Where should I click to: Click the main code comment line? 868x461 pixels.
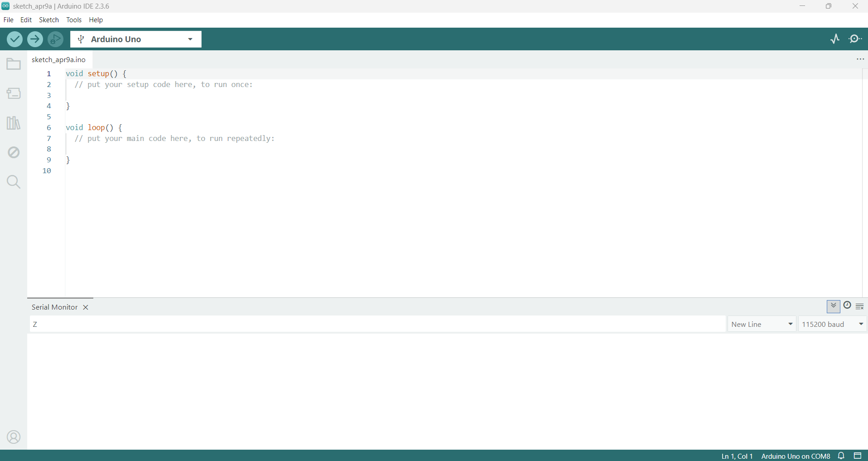pos(174,138)
